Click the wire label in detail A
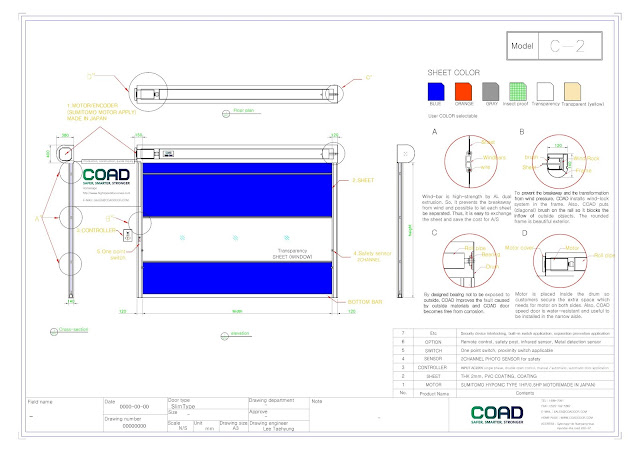Image resolution: width=640 pixels, height=452 pixels. point(485,167)
